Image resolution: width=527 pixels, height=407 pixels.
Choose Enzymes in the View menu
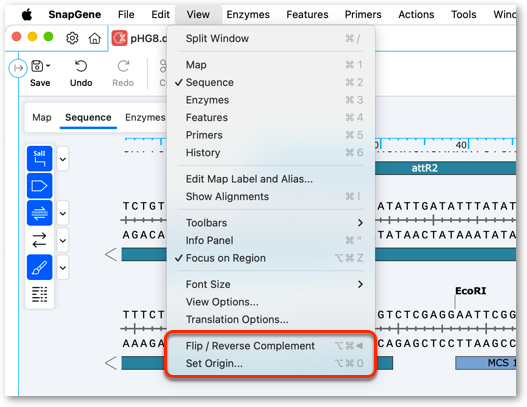point(271,100)
